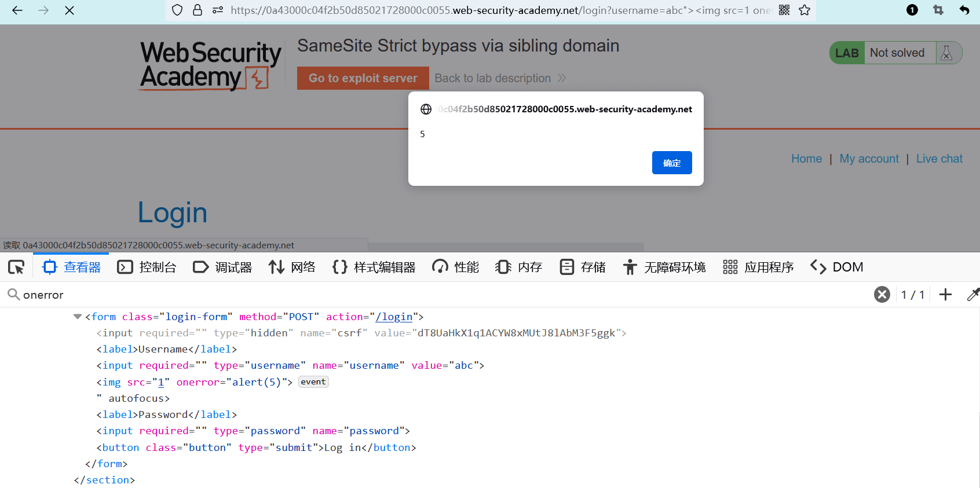This screenshot has height=488, width=980.
Task: Open the My account link
Action: pos(869,159)
